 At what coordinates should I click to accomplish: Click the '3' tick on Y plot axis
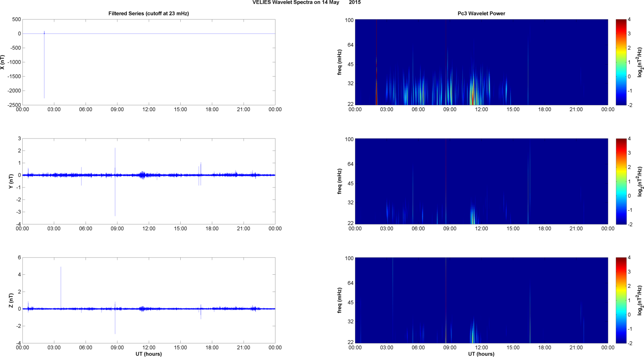tap(19, 138)
